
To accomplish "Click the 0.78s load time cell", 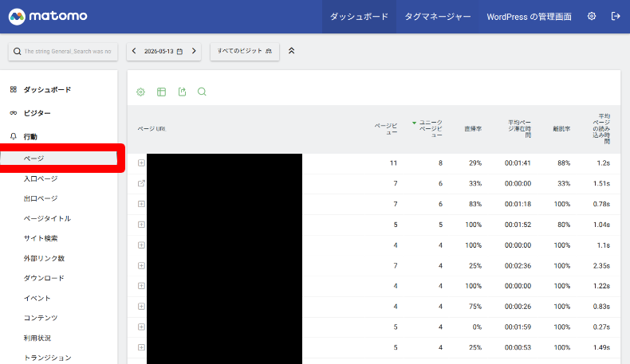I will coord(601,204).
